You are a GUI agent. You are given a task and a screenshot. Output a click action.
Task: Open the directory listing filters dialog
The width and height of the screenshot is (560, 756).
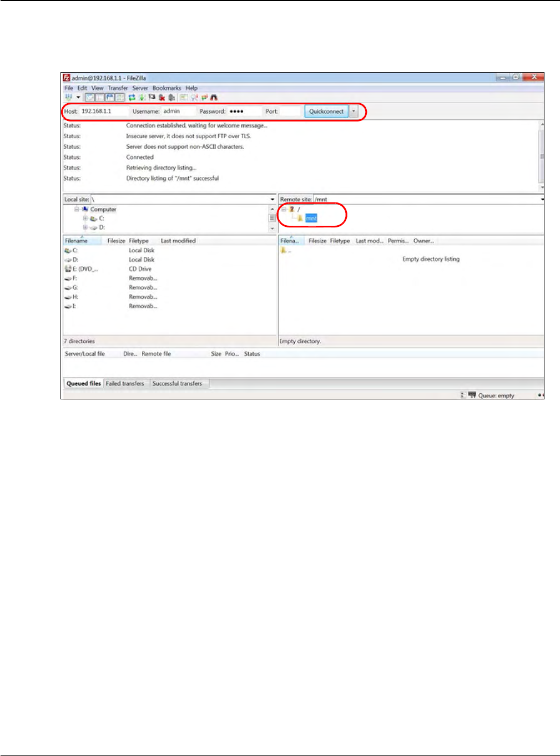(183, 97)
